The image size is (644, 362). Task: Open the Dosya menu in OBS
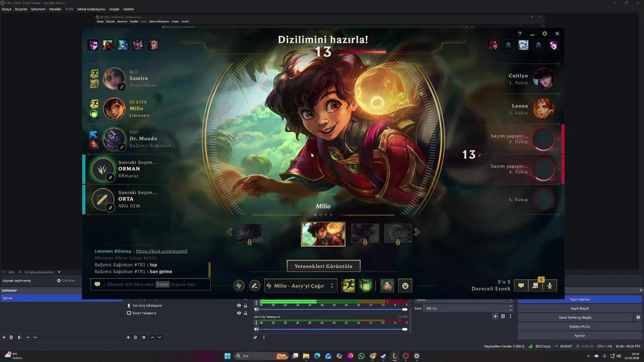pos(6,9)
